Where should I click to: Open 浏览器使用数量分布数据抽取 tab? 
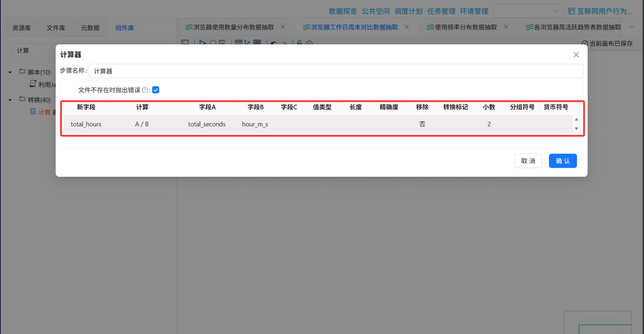[x=233, y=27]
